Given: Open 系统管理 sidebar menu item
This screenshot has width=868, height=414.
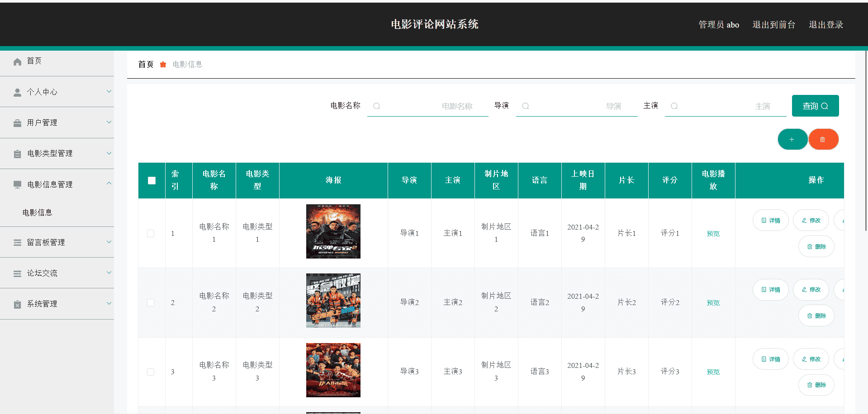Looking at the screenshot, I should point(57,304).
